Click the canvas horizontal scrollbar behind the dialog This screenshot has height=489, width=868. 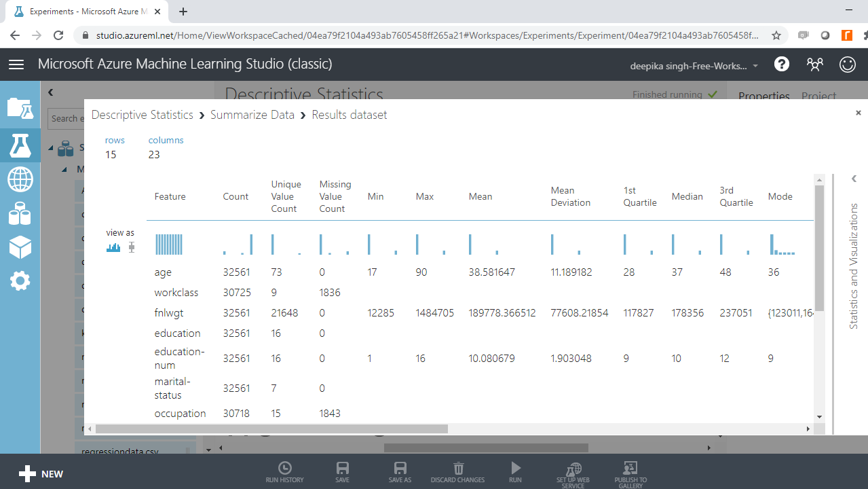click(x=486, y=448)
